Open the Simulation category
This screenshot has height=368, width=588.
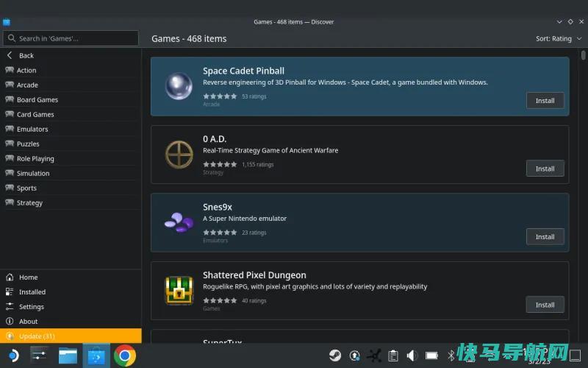click(x=71, y=173)
